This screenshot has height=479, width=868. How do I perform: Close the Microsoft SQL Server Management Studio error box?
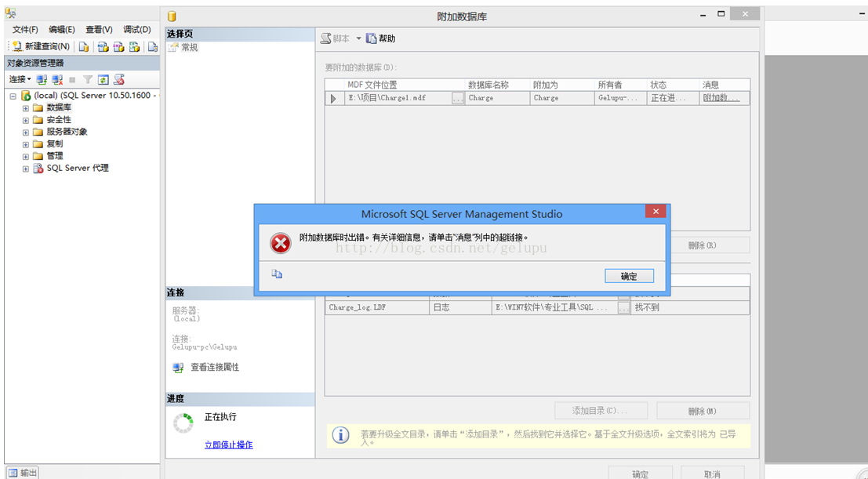tap(656, 212)
